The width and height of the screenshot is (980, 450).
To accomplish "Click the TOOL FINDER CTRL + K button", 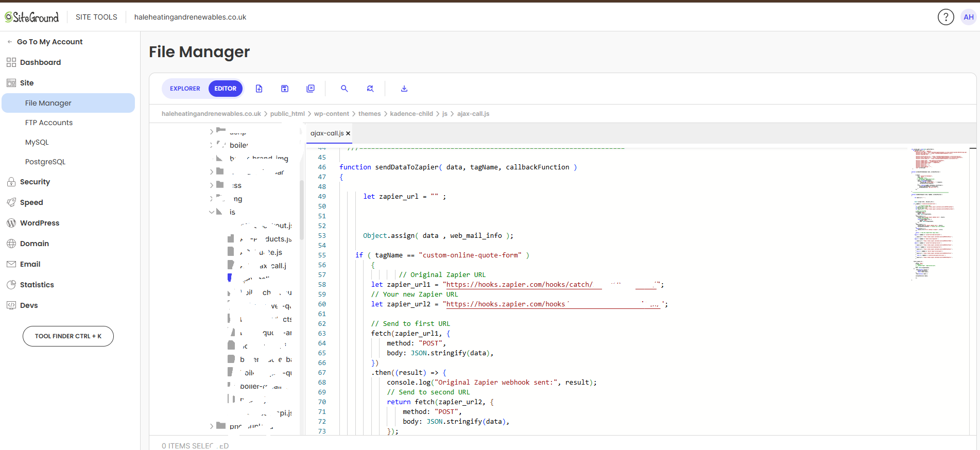I will click(x=68, y=336).
